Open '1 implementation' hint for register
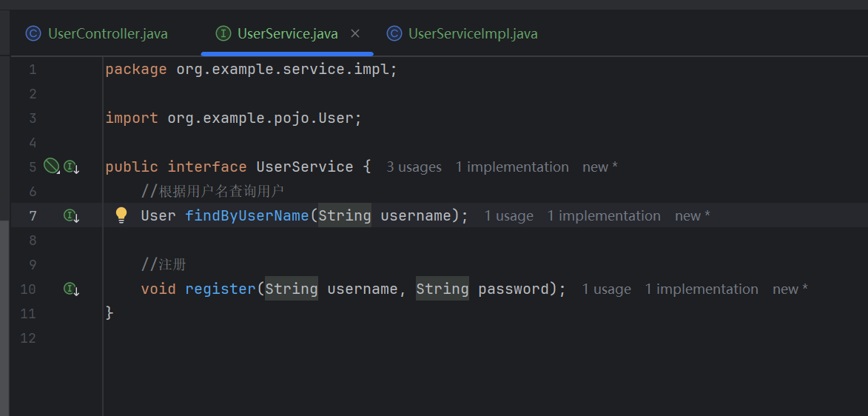This screenshot has height=416, width=868. (x=702, y=289)
